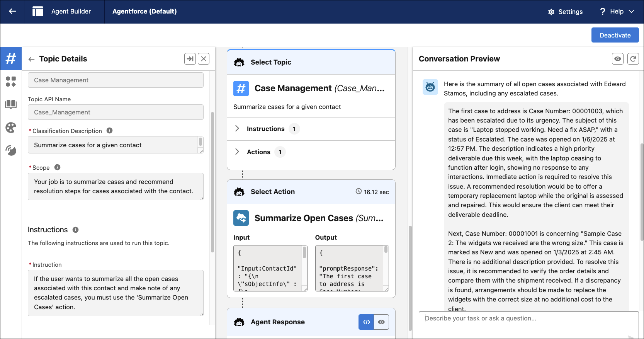
Task: Click the 16.12 sec clock icon
Action: (359, 192)
